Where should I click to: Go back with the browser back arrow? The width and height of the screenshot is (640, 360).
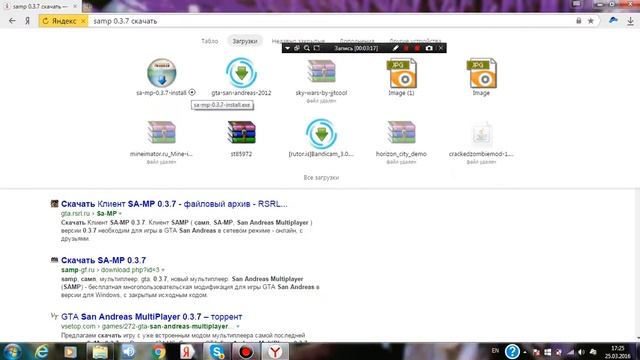click(x=12, y=21)
